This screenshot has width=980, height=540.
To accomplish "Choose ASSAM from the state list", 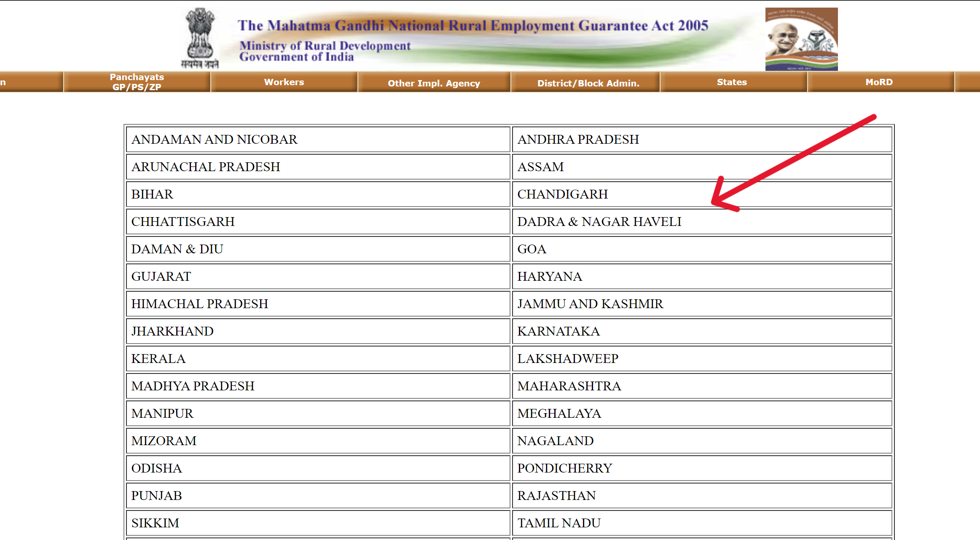I will tap(540, 167).
